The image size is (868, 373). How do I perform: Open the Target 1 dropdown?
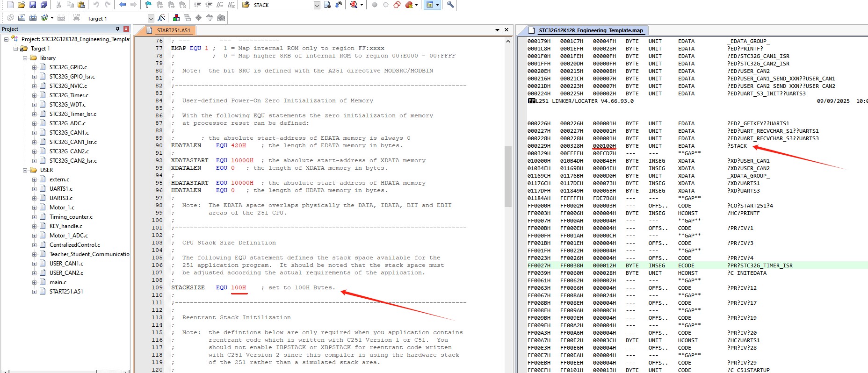click(151, 18)
